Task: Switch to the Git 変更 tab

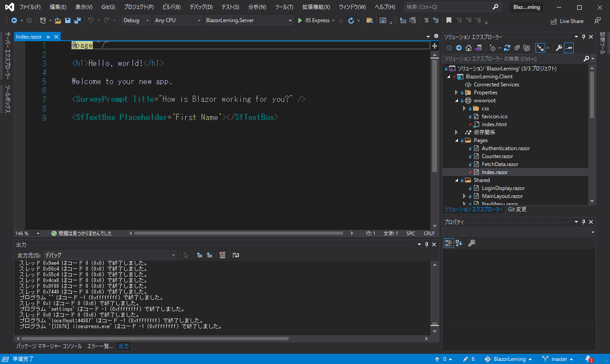Action: (517, 209)
